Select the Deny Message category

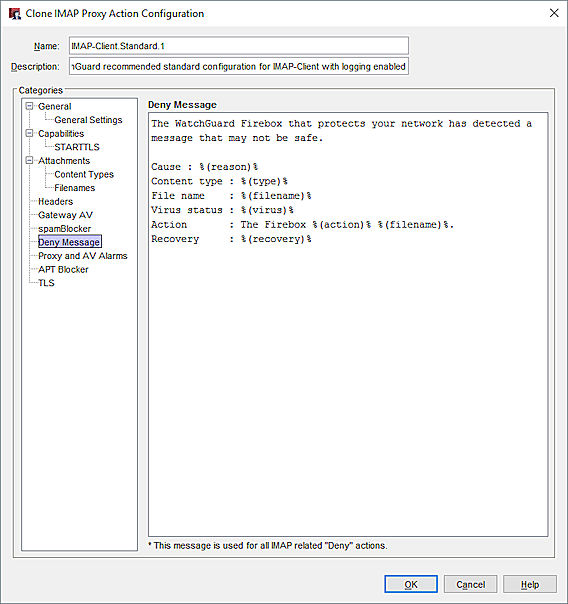(x=70, y=242)
